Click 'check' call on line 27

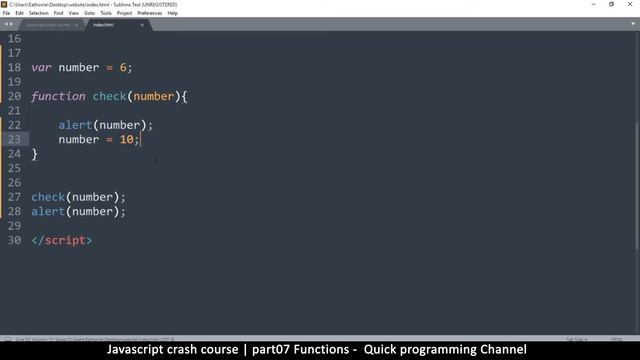[x=48, y=197]
